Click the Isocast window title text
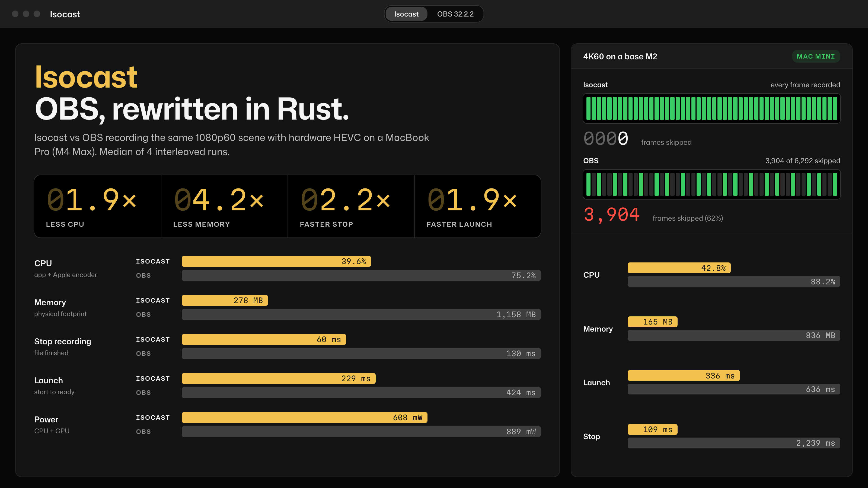 [65, 14]
